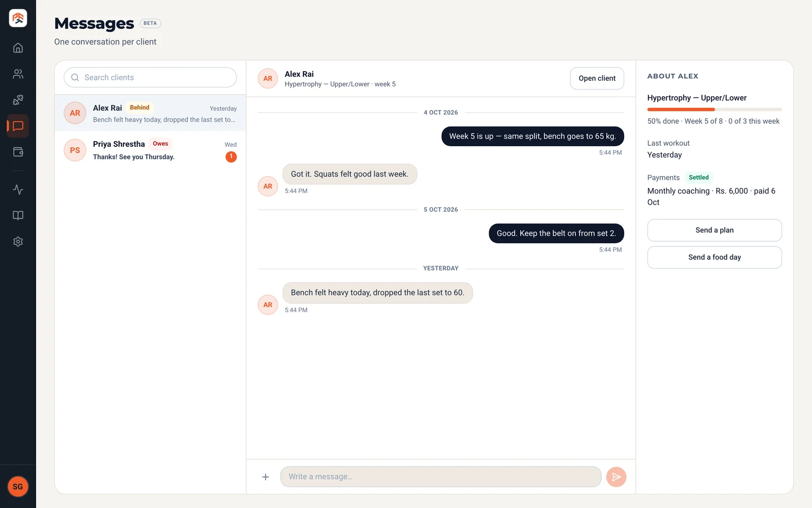Click the AR avatar beside the Squats message
This screenshot has width=812, height=508.
click(x=267, y=186)
